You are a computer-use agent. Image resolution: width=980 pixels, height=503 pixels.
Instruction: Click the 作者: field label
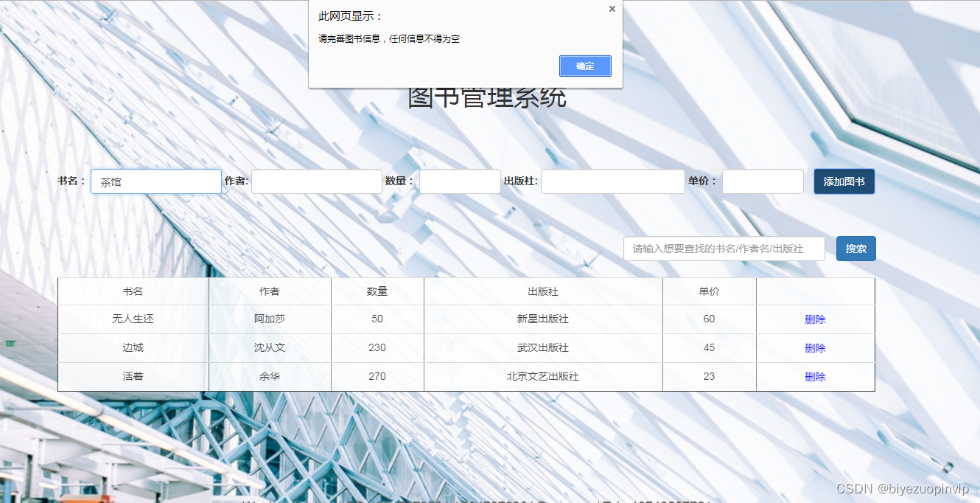pos(237,181)
